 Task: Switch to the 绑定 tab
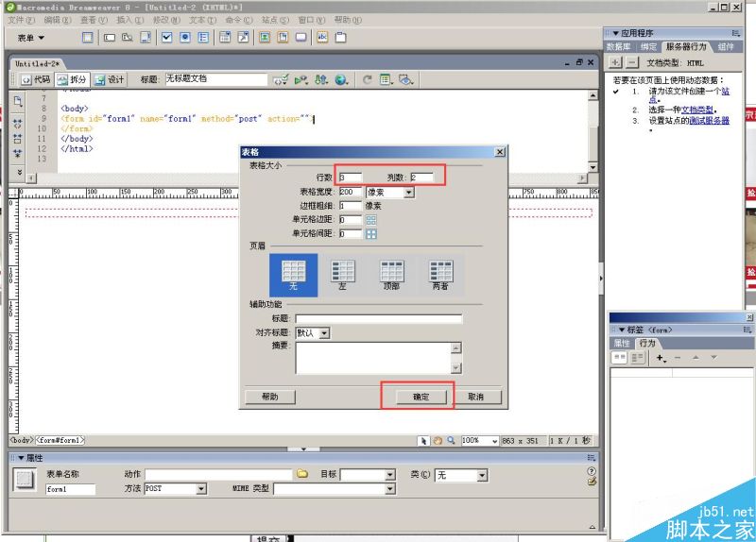click(648, 46)
